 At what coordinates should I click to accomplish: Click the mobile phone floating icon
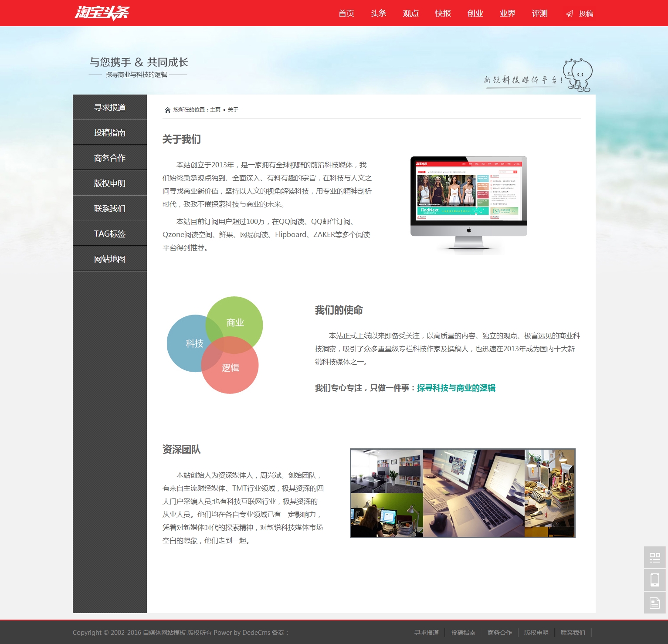coord(654,580)
